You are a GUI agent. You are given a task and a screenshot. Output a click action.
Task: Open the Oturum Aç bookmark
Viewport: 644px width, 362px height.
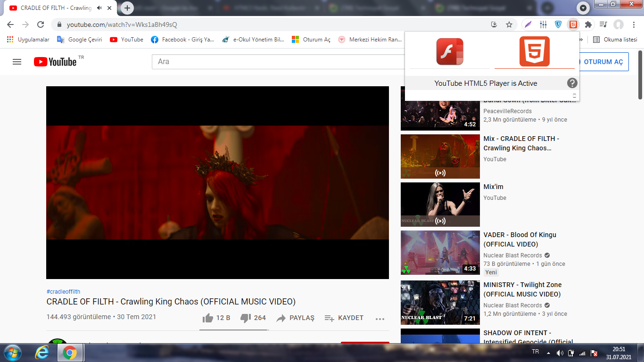pyautogui.click(x=311, y=40)
